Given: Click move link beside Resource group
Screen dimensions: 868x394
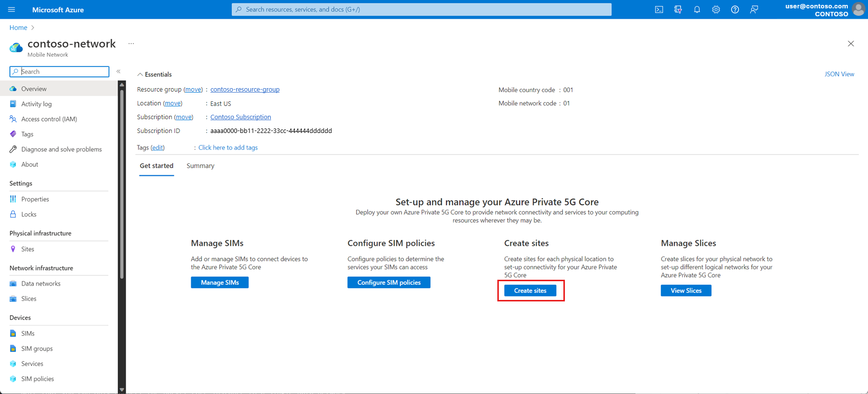Looking at the screenshot, I should click(x=193, y=90).
